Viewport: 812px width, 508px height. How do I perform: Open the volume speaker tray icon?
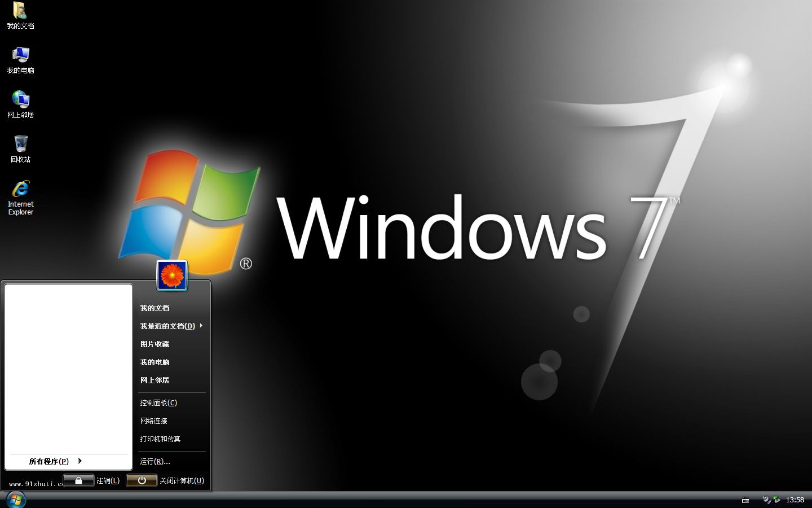[766, 500]
